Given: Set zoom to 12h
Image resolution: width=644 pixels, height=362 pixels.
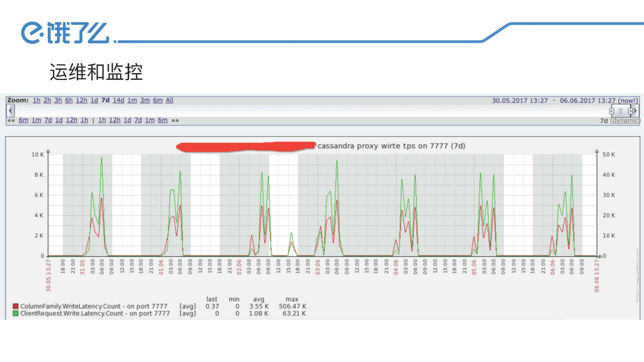Looking at the screenshot, I should pos(82,100).
